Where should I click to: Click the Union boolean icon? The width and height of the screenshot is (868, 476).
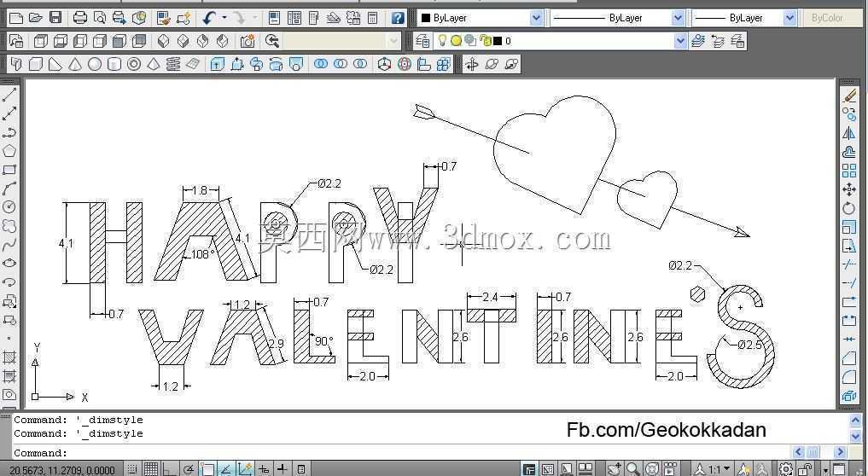[x=321, y=64]
